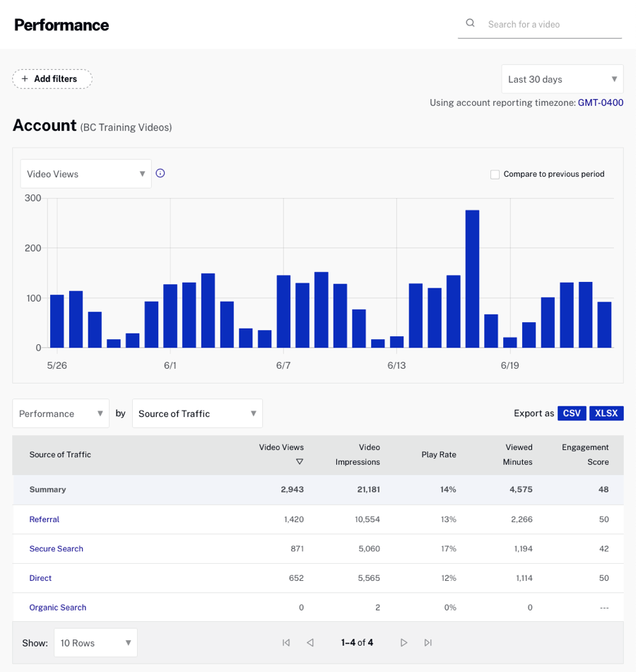Open the Source of Traffic dropdown
The image size is (636, 672).
point(196,413)
